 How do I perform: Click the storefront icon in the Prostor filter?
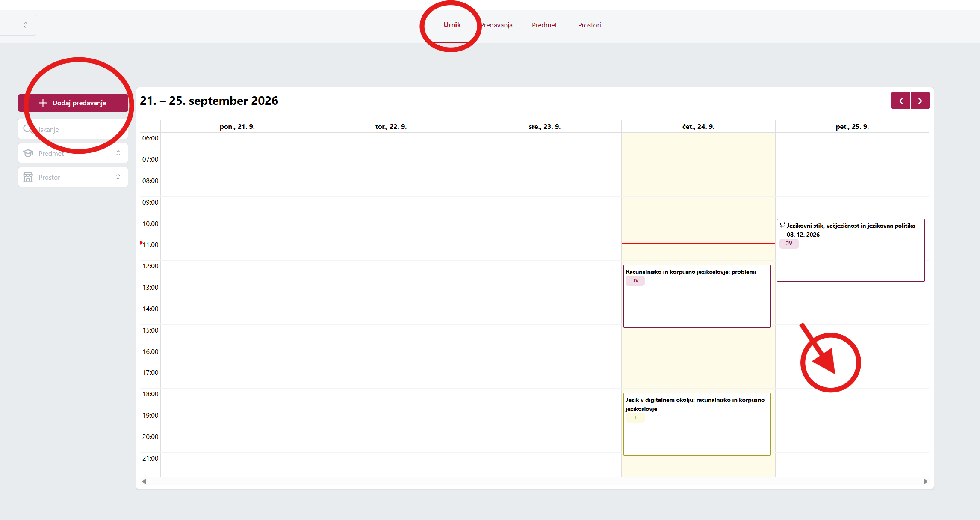tap(28, 177)
